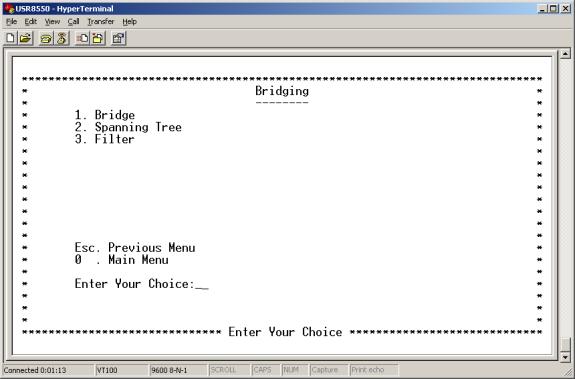Click the Spanning Tree menu line
575x379 pixels.
pyautogui.click(x=128, y=127)
